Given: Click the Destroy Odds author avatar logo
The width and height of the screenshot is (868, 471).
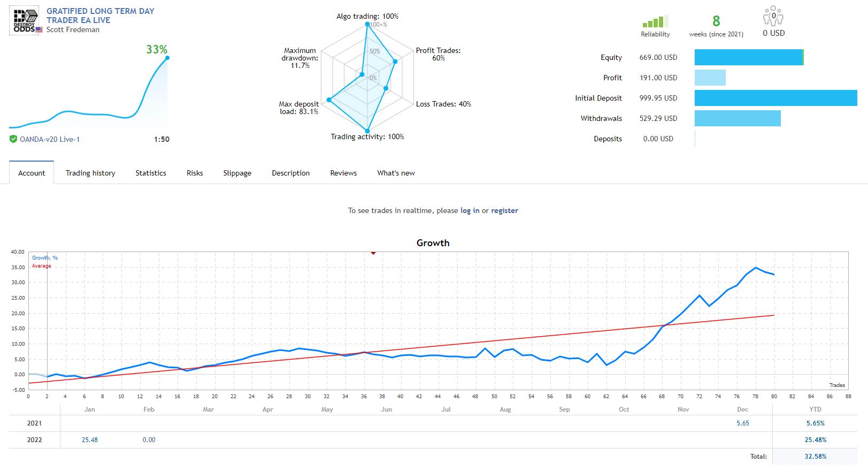Looking at the screenshot, I should [24, 20].
